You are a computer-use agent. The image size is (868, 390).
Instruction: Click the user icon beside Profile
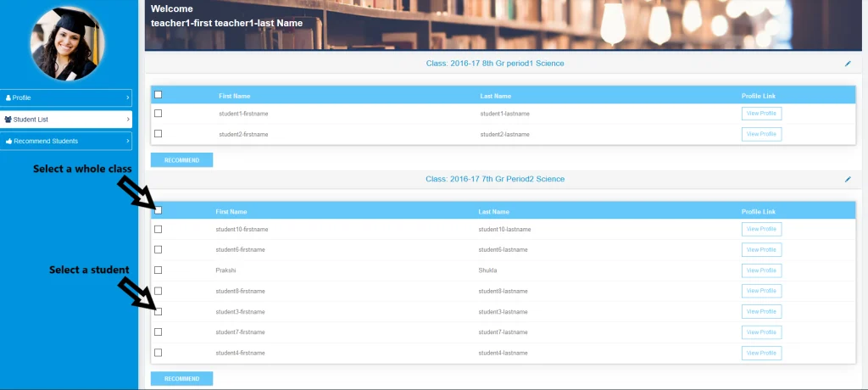pyautogui.click(x=8, y=98)
